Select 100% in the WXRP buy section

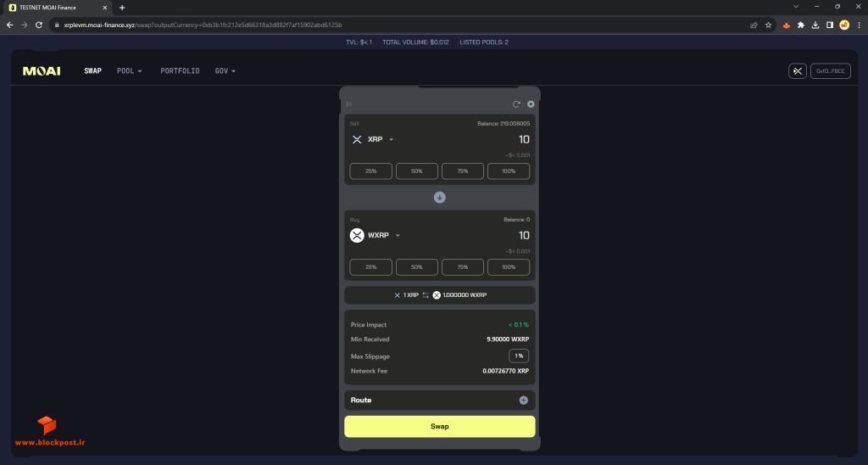point(509,267)
